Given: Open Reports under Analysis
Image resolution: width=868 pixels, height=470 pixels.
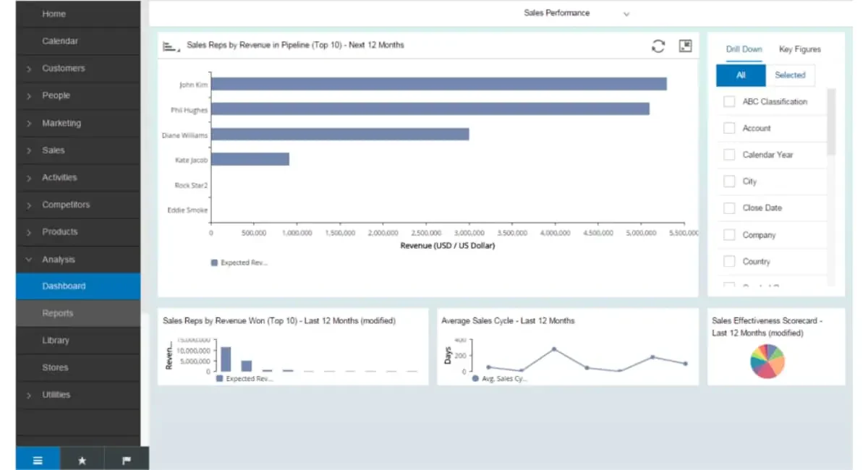Looking at the screenshot, I should 78,313.
